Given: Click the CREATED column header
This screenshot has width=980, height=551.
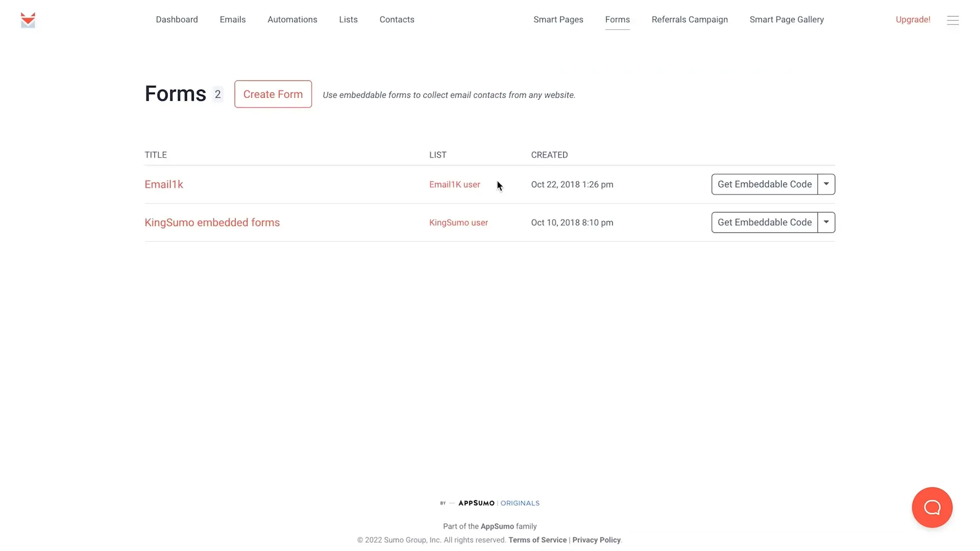Looking at the screenshot, I should pyautogui.click(x=549, y=155).
